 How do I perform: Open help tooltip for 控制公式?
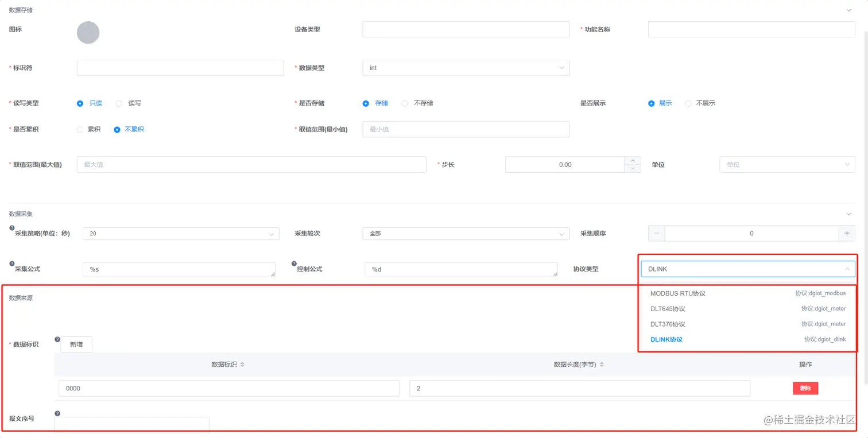coord(294,263)
